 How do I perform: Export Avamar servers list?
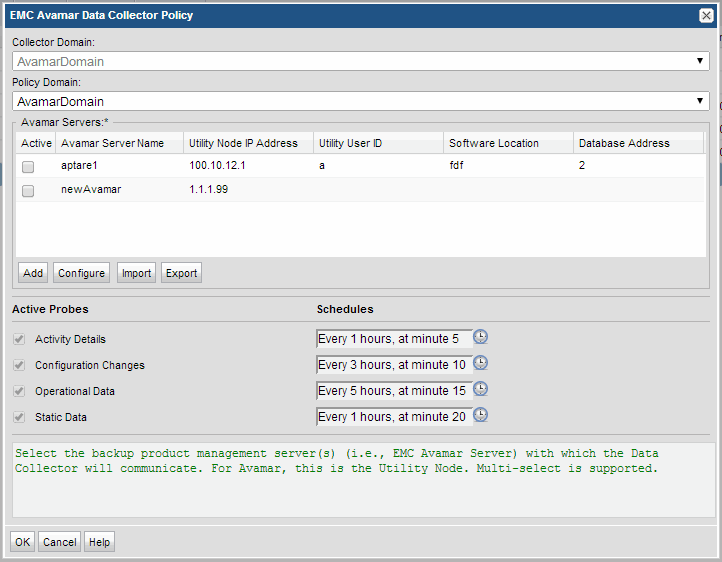click(x=181, y=273)
